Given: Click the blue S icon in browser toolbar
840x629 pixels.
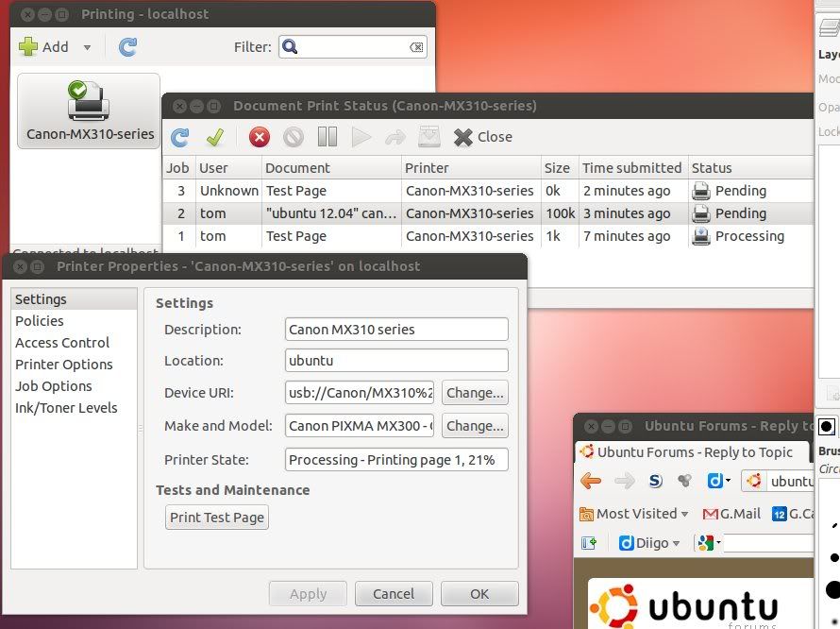Looking at the screenshot, I should pos(655,481).
